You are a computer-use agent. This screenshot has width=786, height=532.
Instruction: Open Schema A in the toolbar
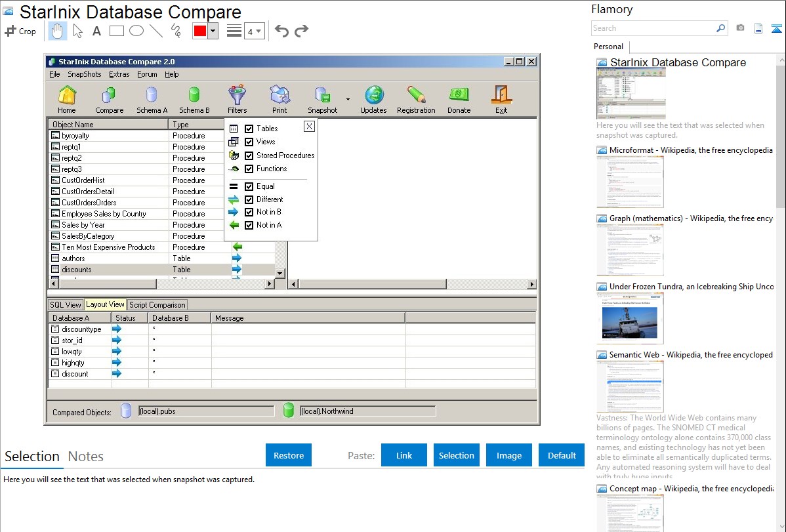[152, 100]
